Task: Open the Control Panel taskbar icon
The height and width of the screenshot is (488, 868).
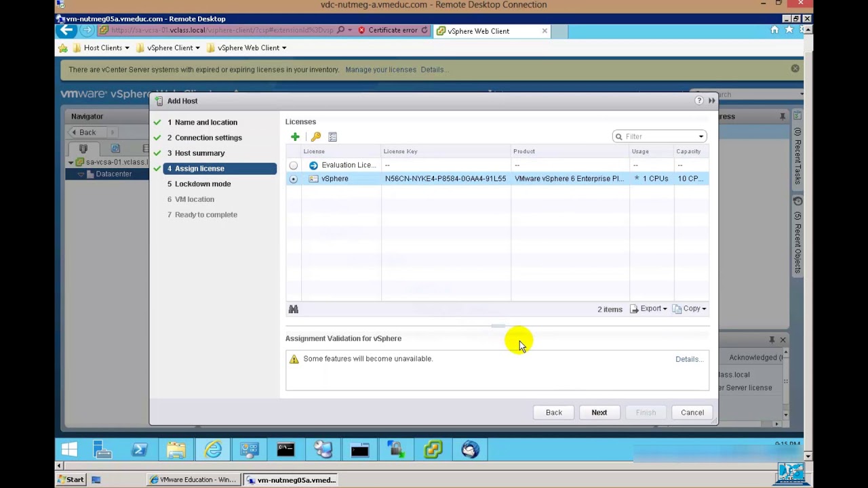Action: click(x=250, y=449)
